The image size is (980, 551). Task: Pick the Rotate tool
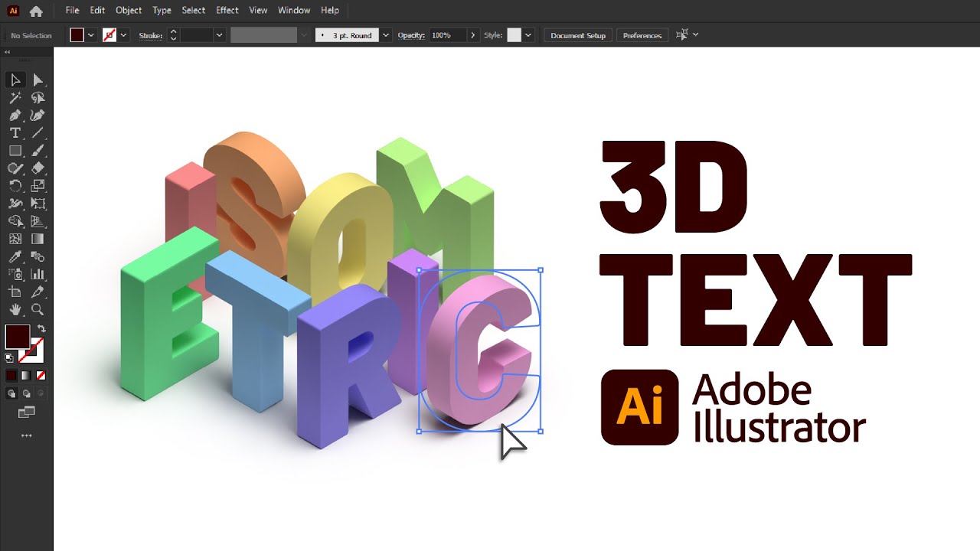[x=15, y=186]
